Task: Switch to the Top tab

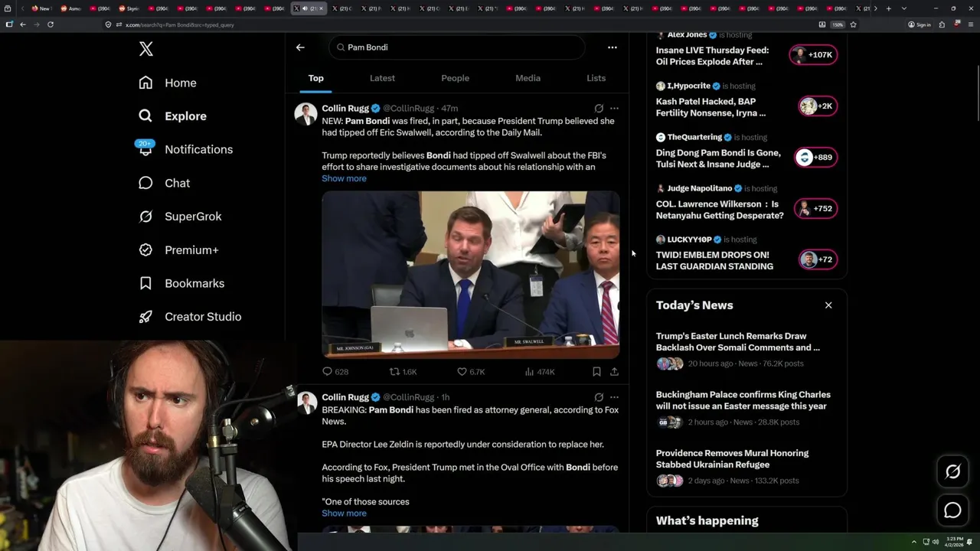Action: click(316, 78)
